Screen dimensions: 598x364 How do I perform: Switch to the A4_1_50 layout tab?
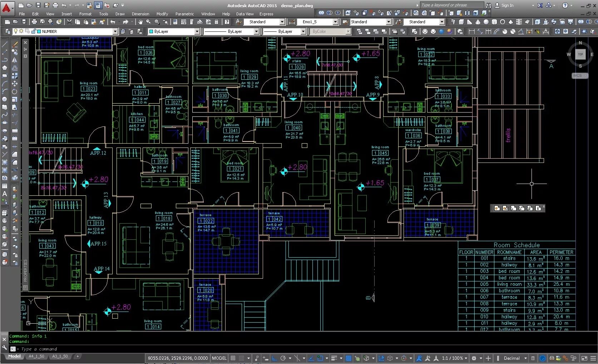click(36, 356)
